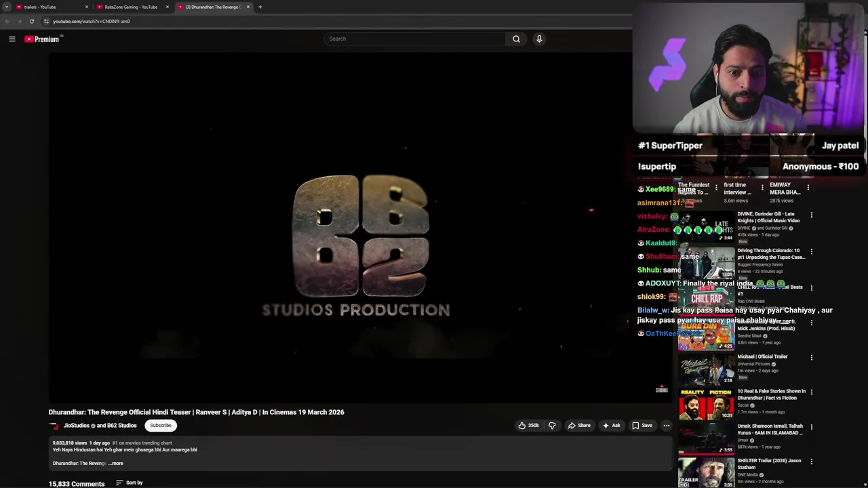
Task: Click the video title text Dhurandhar: The Revenge
Action: point(196,412)
